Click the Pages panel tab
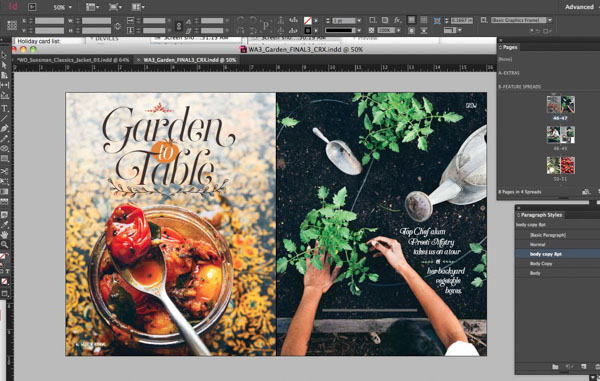Image resolution: width=600 pixels, height=381 pixels. (x=509, y=47)
